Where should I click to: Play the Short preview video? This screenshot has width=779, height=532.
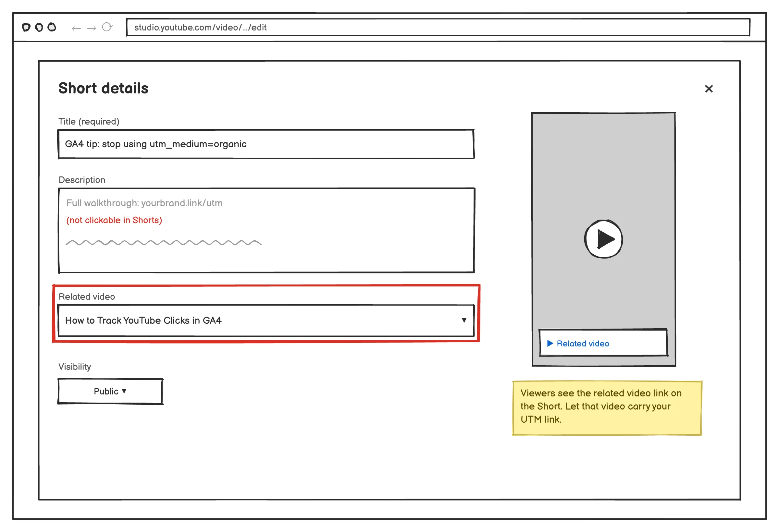click(603, 239)
